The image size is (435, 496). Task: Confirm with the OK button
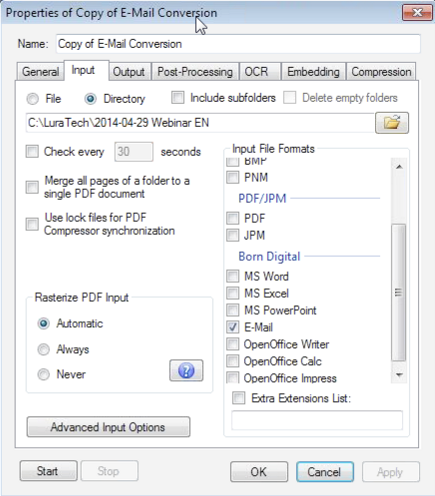click(259, 472)
